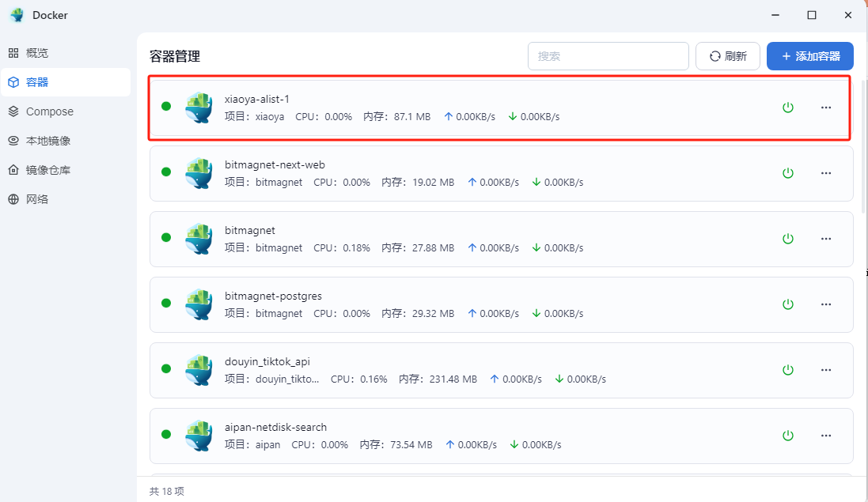Open more options menu for bitmagnet container
This screenshot has width=868, height=502.
(826, 239)
